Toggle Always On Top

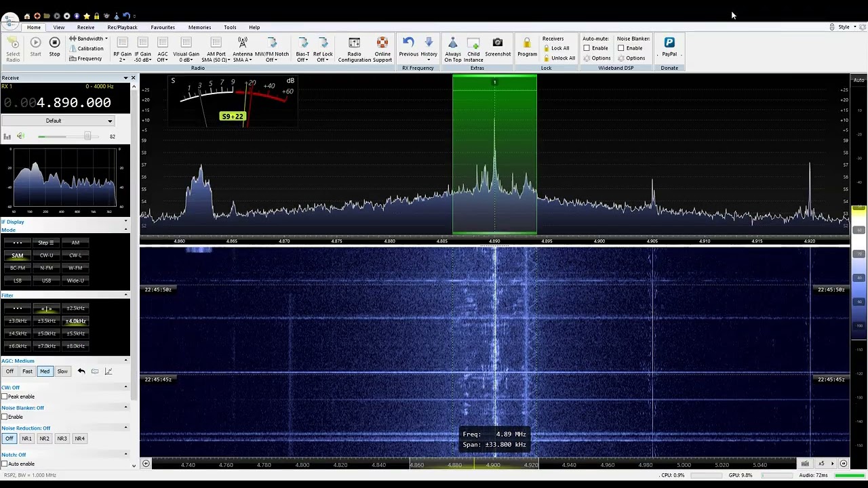tap(453, 43)
